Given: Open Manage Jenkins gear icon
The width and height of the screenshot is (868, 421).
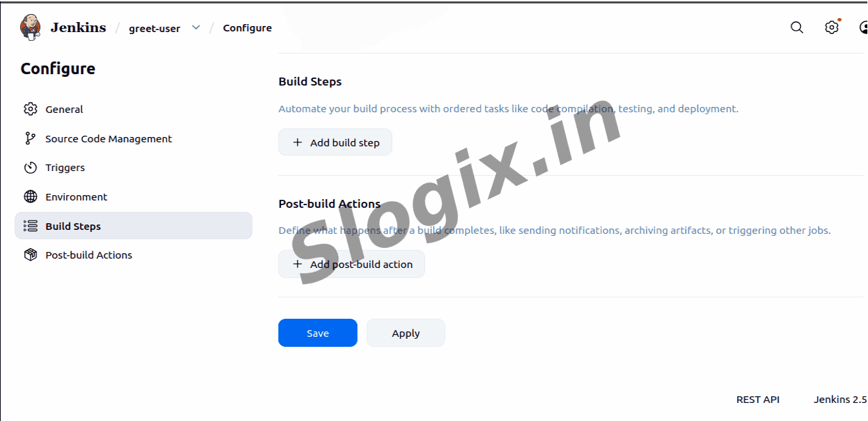Looking at the screenshot, I should tap(831, 27).
